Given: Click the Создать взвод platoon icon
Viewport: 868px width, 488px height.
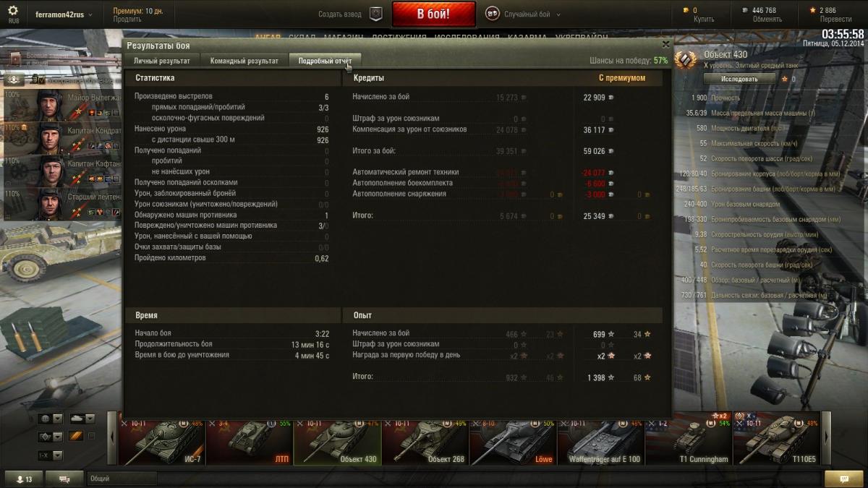Looking at the screenshot, I should pos(375,14).
